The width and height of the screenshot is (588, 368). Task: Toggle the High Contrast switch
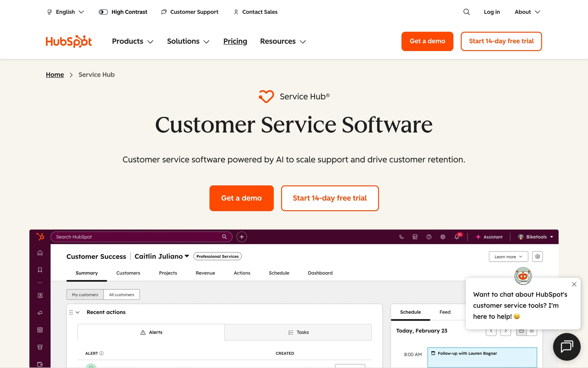tap(103, 12)
